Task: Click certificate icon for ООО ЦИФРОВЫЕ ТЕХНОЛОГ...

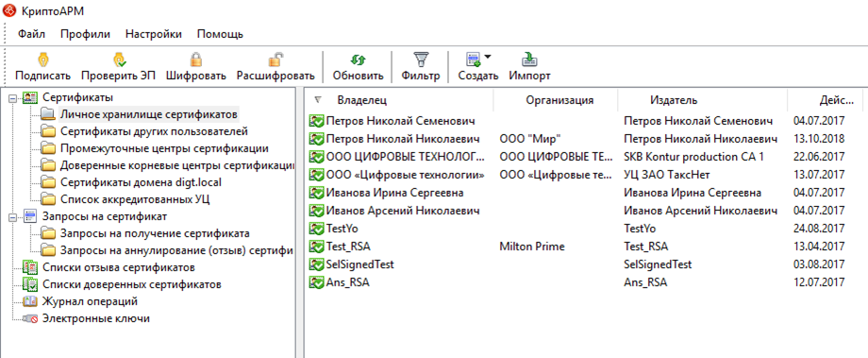Action: point(316,157)
